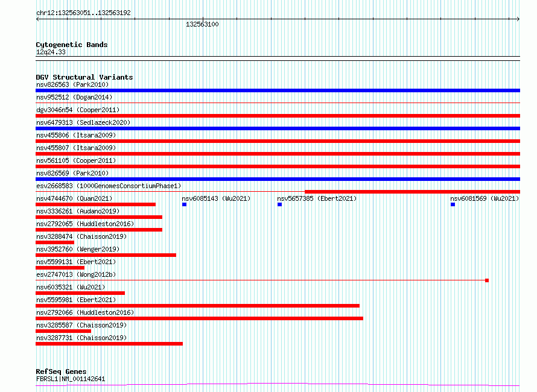Select the 132563100 ruler position label
The image size is (537, 392).
click(202, 24)
